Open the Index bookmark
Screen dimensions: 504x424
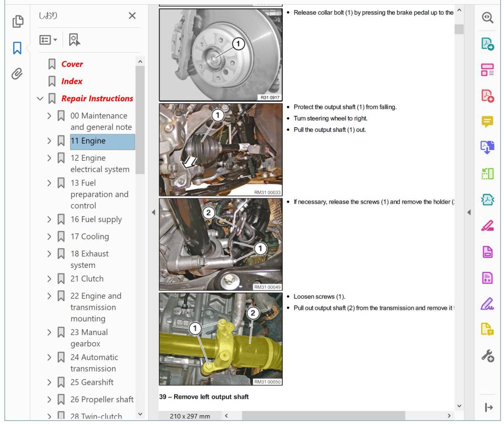pyautogui.click(x=72, y=81)
